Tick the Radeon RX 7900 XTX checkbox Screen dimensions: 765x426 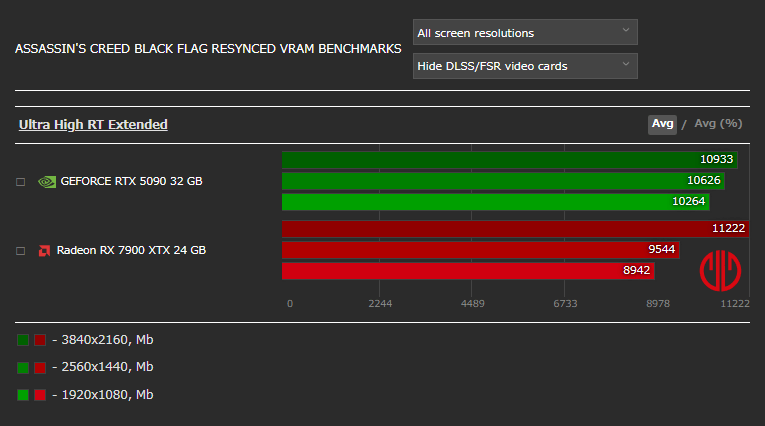tap(20, 251)
